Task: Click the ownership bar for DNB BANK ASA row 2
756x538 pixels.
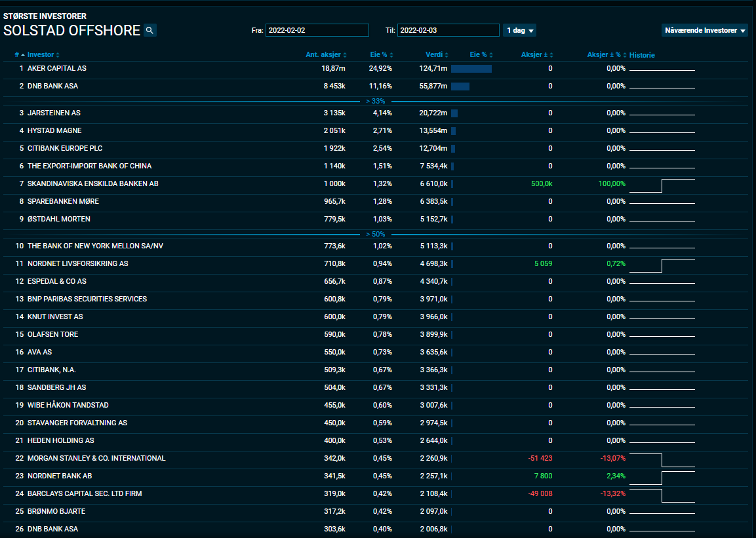Action: [460, 86]
